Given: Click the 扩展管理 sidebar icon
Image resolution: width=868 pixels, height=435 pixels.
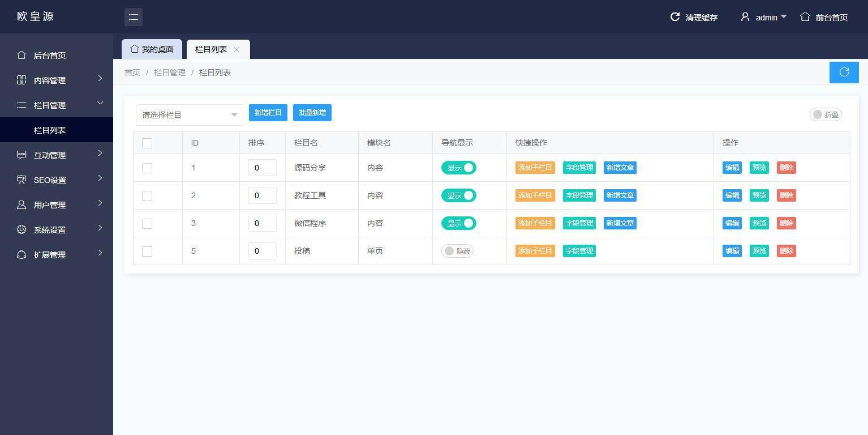Looking at the screenshot, I should coord(22,255).
